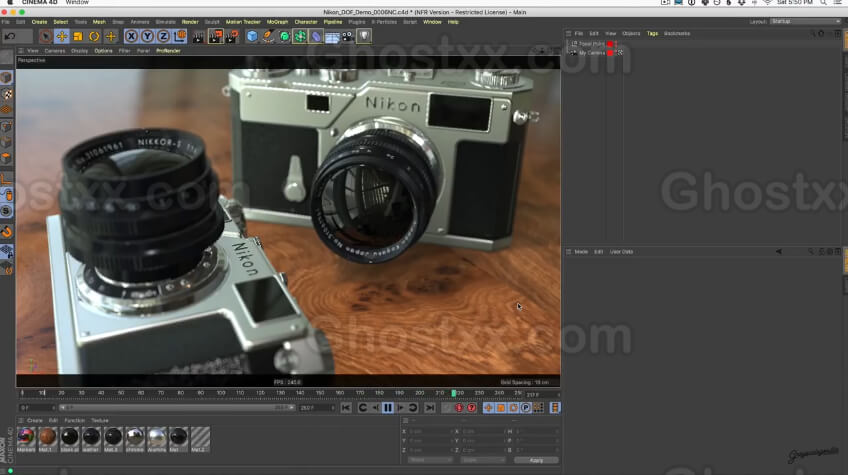Toggle Position keyframe recording
The height and width of the screenshot is (475, 848).
pos(488,408)
